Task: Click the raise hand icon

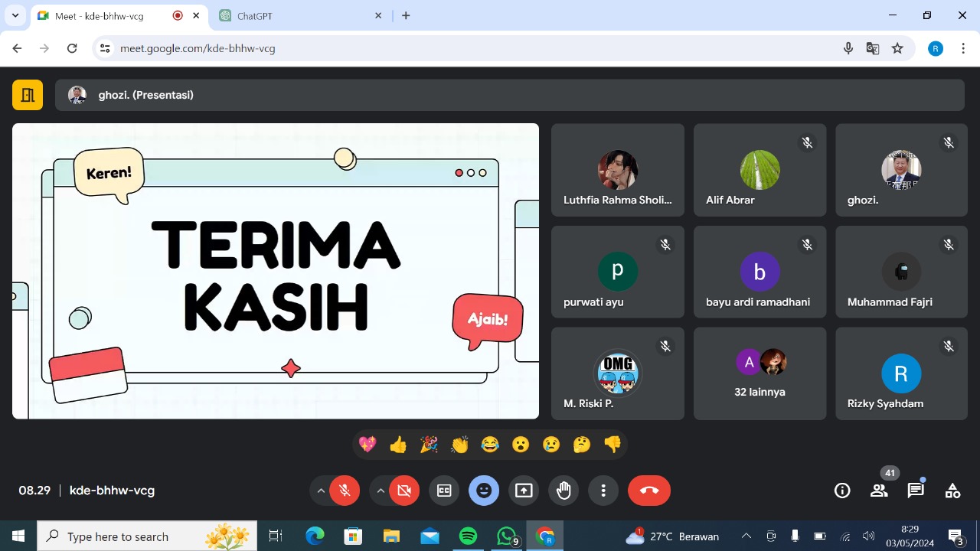Action: tap(563, 491)
